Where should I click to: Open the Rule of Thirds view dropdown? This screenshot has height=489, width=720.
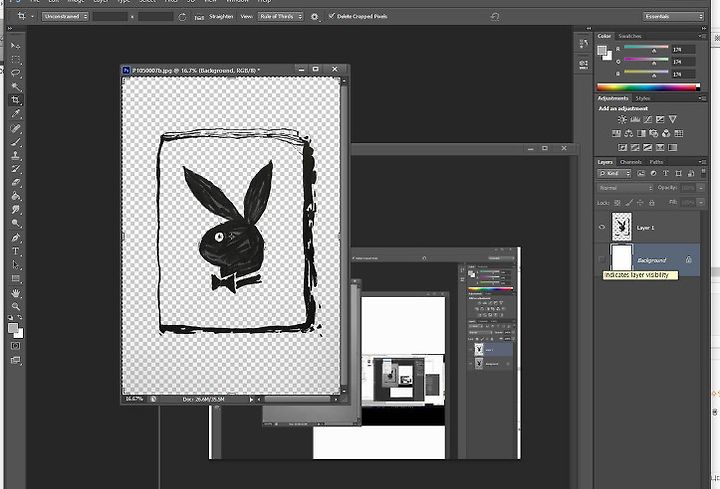pyautogui.click(x=281, y=17)
